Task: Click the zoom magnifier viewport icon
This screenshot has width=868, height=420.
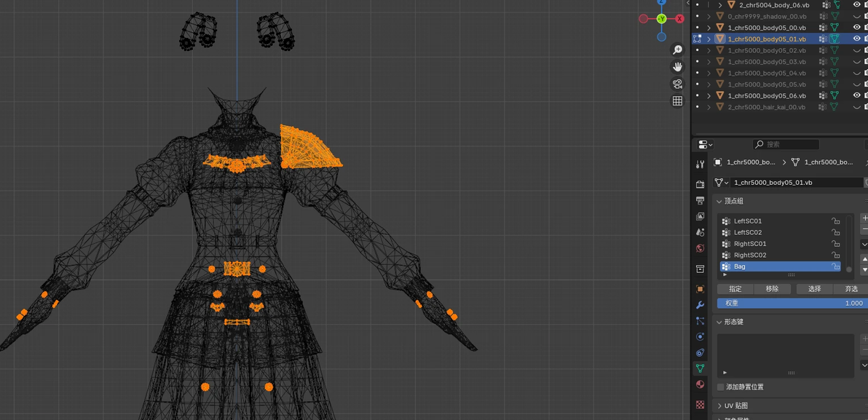Action: 677,49
